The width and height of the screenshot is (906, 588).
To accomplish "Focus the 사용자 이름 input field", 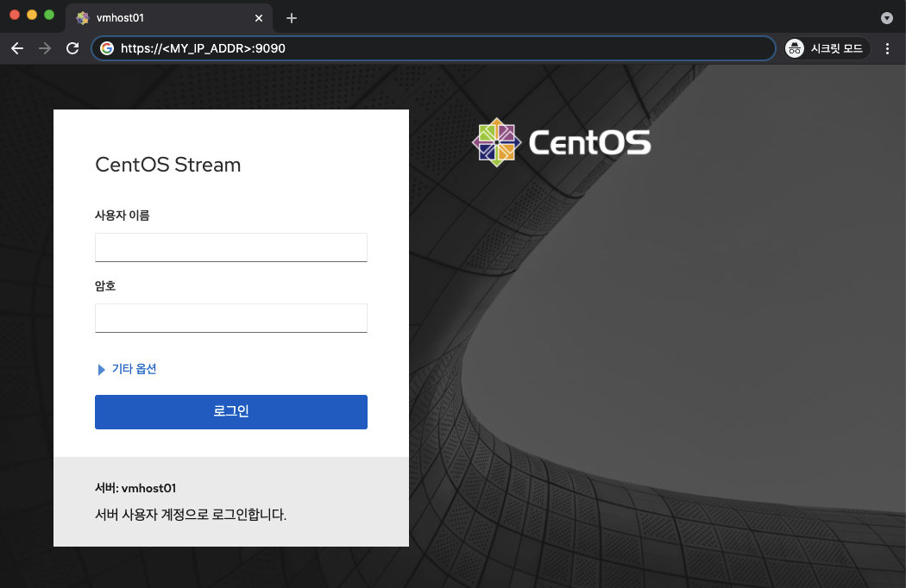I will 230,247.
